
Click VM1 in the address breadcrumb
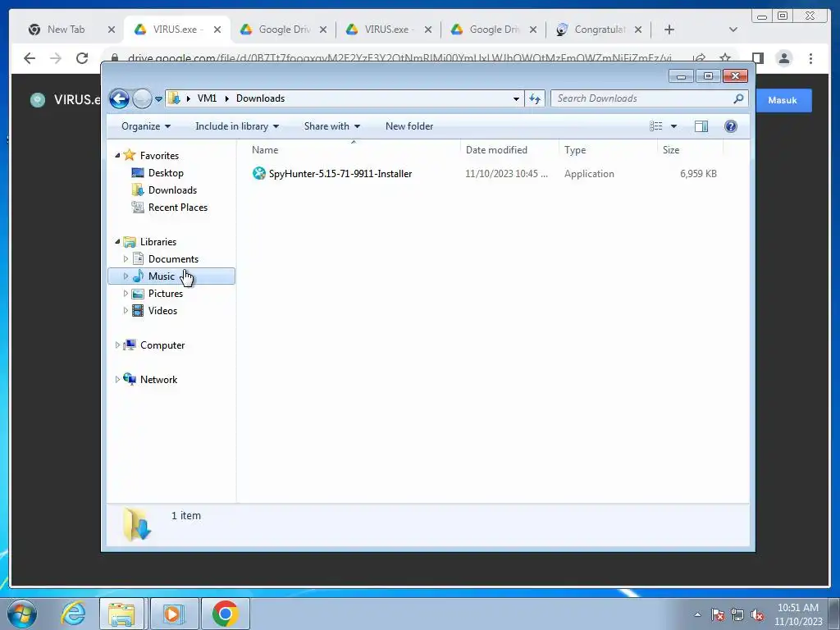pyautogui.click(x=207, y=98)
